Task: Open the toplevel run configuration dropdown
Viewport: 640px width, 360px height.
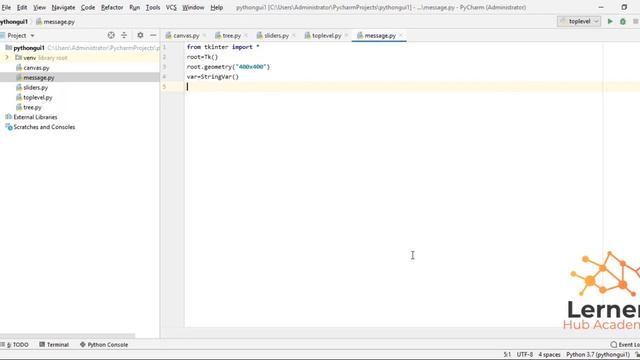Action: pyautogui.click(x=579, y=21)
